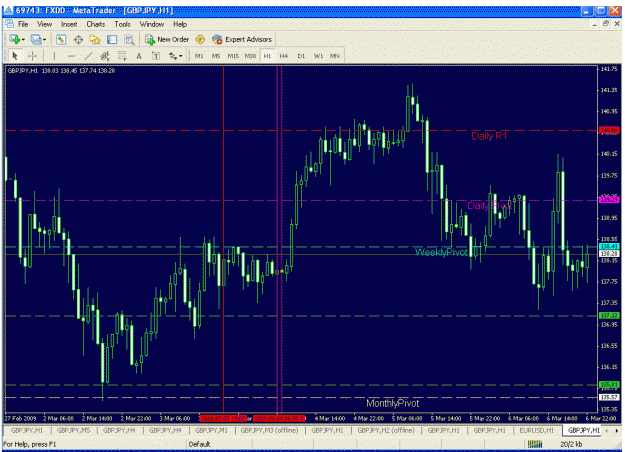
Task: Show the Data Window crosshair-circle icon
Action: click(x=78, y=39)
